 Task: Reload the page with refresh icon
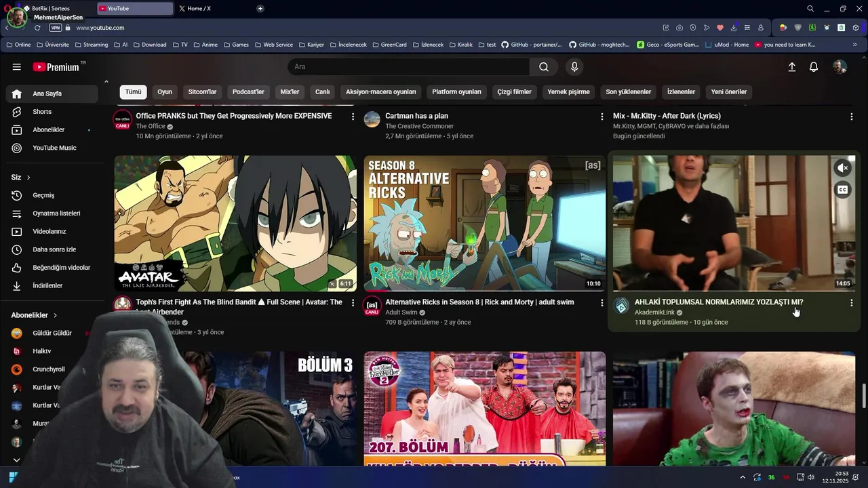click(x=37, y=28)
